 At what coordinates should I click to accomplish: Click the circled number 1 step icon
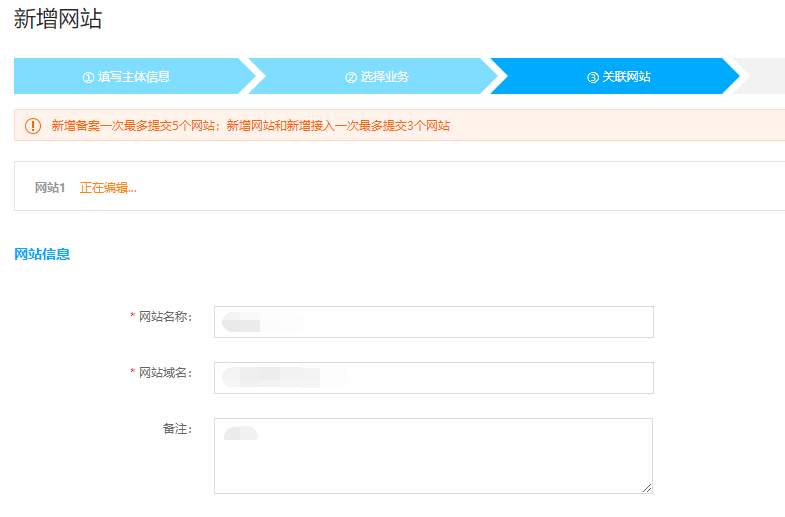pyautogui.click(x=88, y=77)
